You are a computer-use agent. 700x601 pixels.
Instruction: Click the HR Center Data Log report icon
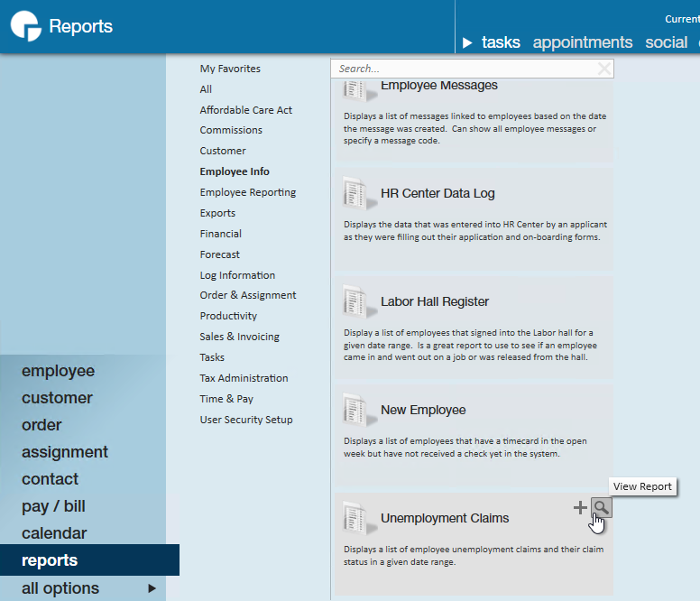(359, 194)
